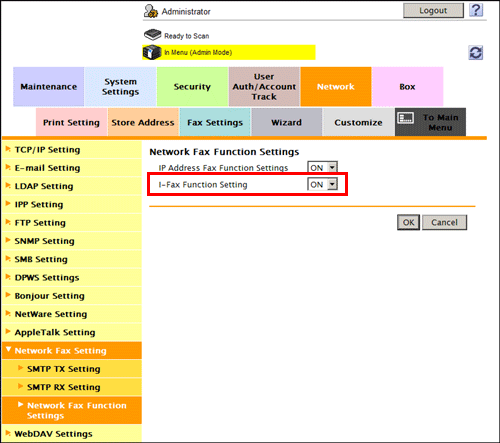Click the OK button
Image resolution: width=500 pixels, height=443 pixels.
408,222
